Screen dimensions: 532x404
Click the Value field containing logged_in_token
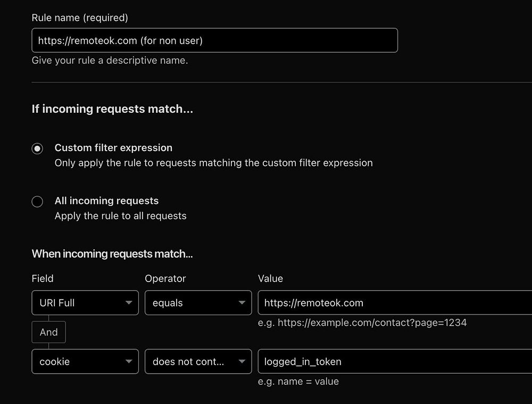click(394, 361)
